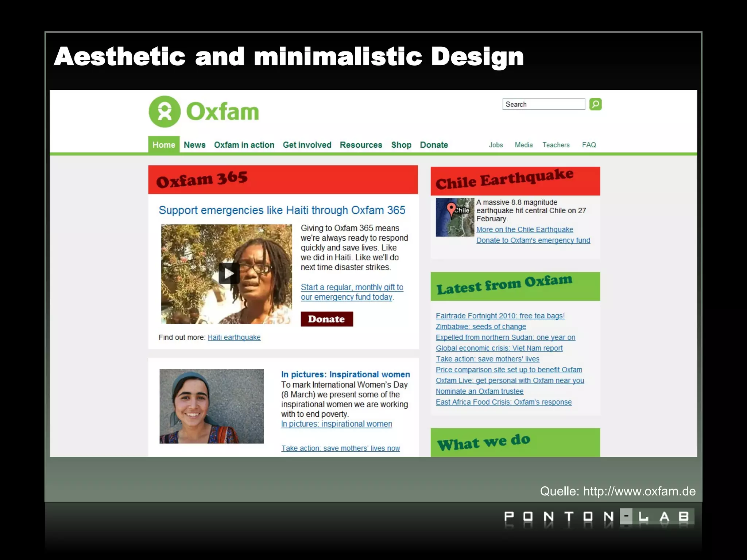Click the smiling woman photo thumbnail

[212, 406]
